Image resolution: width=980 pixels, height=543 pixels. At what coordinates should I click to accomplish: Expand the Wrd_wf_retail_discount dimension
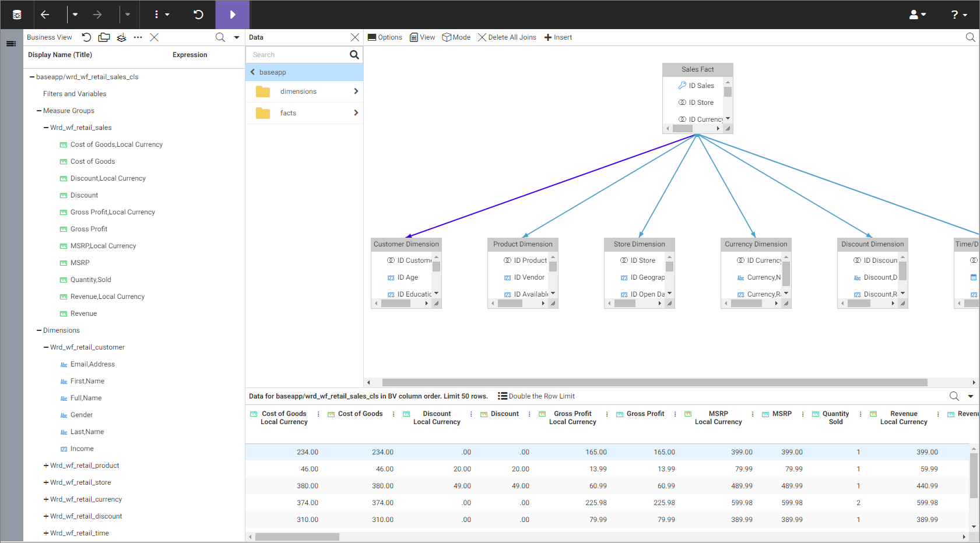46,516
